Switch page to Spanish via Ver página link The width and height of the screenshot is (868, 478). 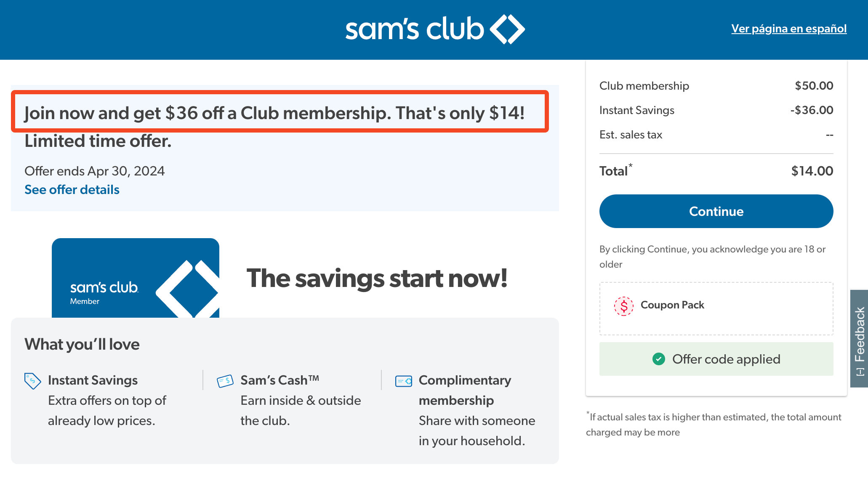789,28
